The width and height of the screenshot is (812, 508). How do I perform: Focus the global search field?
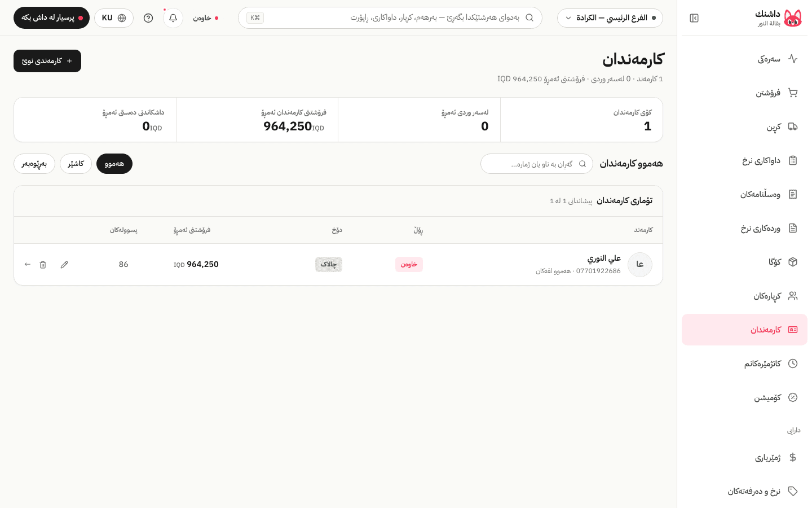click(390, 18)
